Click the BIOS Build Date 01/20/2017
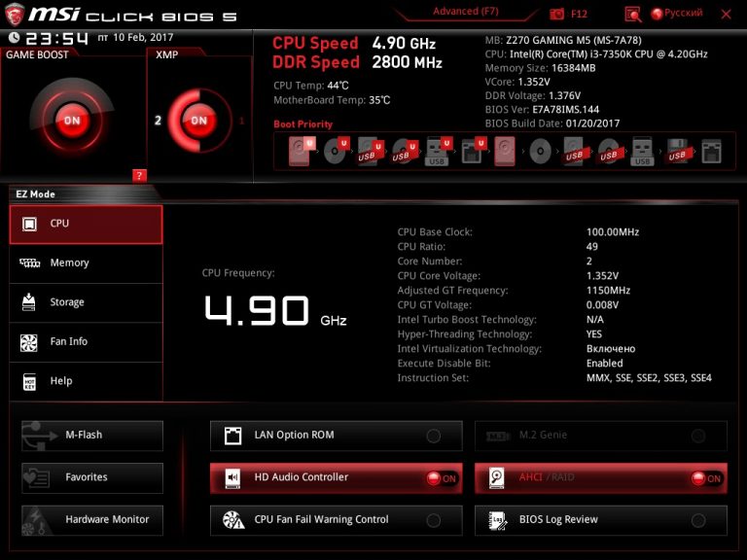The width and height of the screenshot is (747, 560). pyautogui.click(x=552, y=123)
